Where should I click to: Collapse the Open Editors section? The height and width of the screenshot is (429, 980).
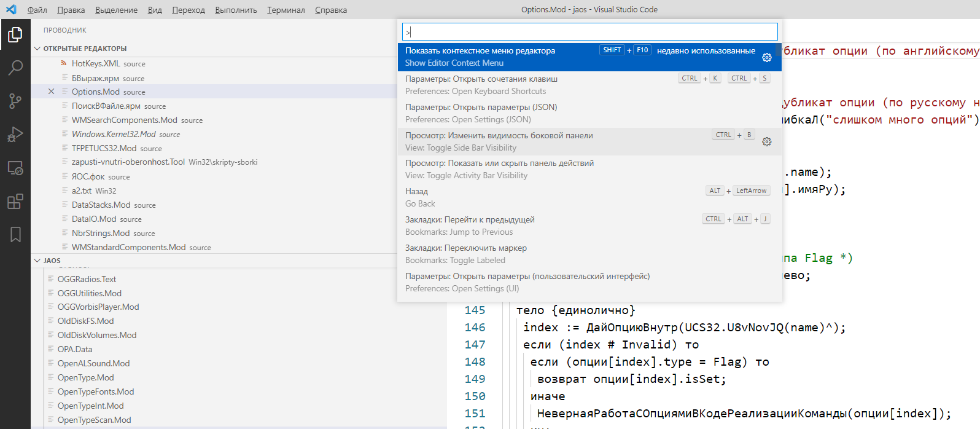click(37, 49)
